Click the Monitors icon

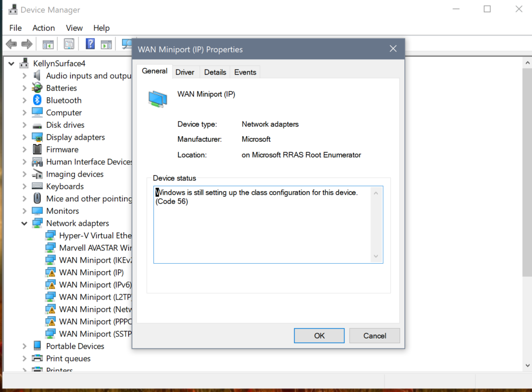click(x=37, y=211)
